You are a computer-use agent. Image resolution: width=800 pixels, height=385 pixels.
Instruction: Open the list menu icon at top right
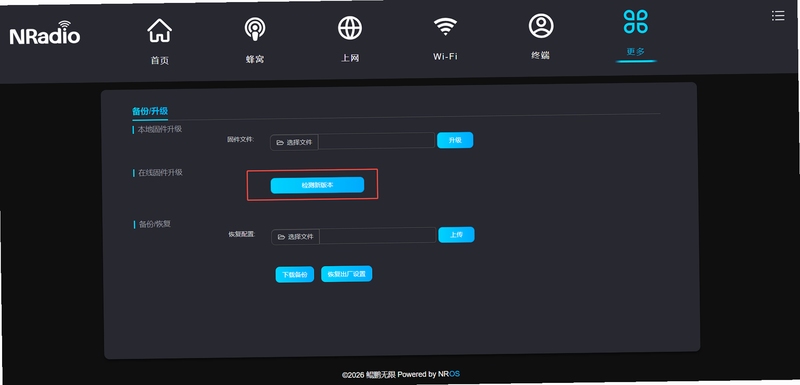[778, 16]
